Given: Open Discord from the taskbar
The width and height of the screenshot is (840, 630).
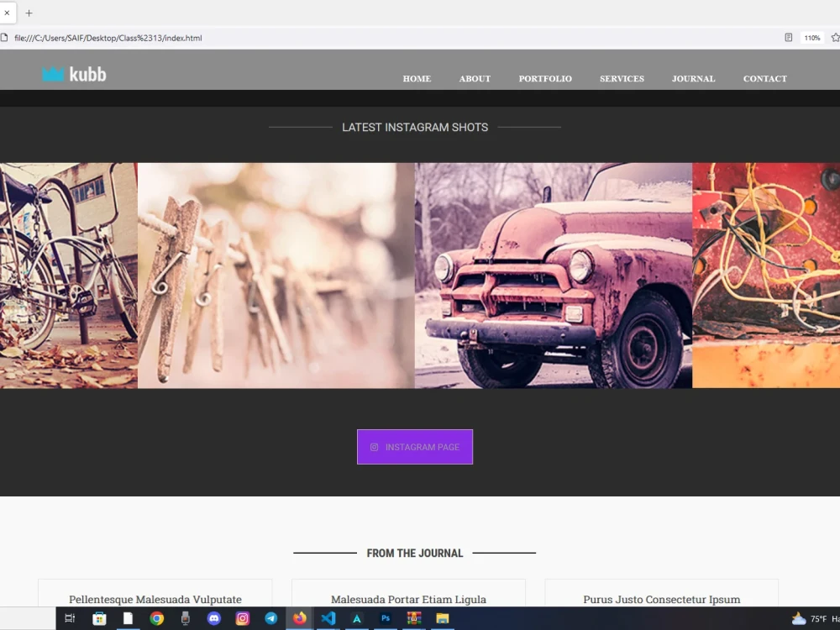Looking at the screenshot, I should [213, 618].
